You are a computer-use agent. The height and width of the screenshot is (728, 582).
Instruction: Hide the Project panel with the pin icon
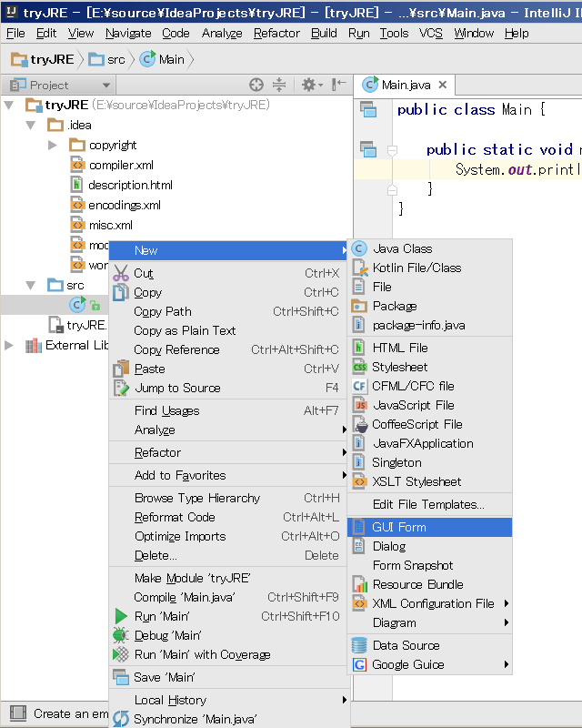[x=339, y=85]
